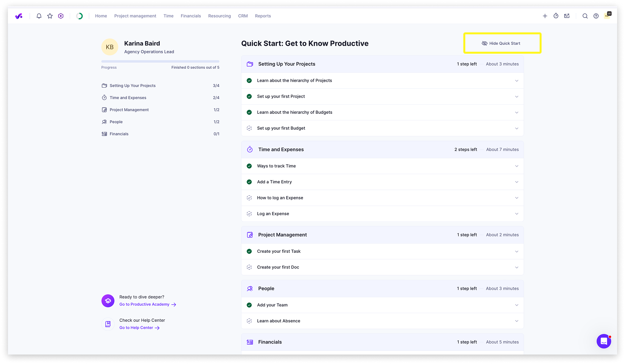The height and width of the screenshot is (364, 625).
Task: Click the Create your first Doc step row
Action: (x=382, y=267)
